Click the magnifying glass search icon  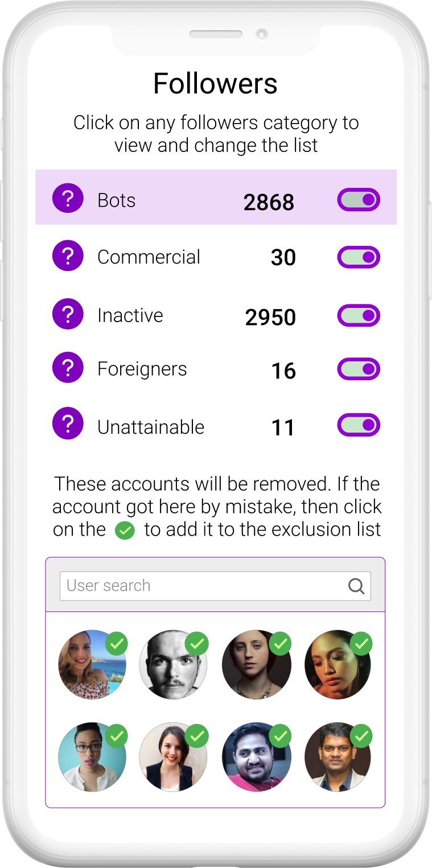click(356, 585)
